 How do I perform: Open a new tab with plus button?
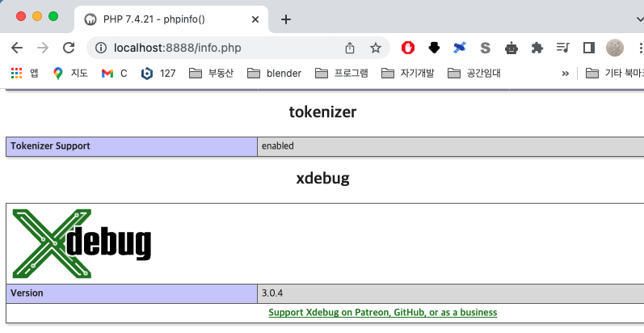286,19
